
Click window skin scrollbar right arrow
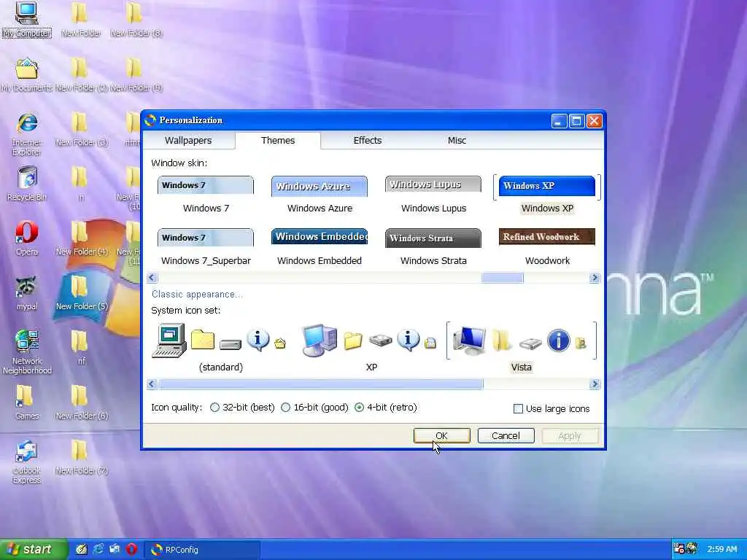tap(595, 278)
